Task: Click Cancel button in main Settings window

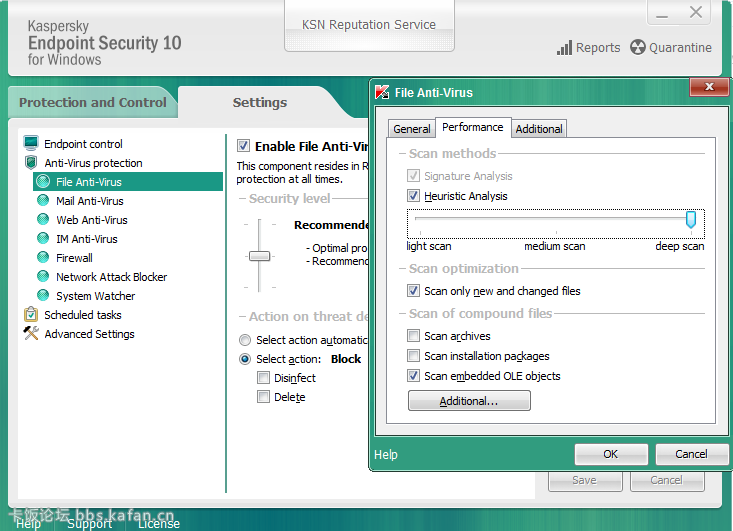Action: click(667, 481)
